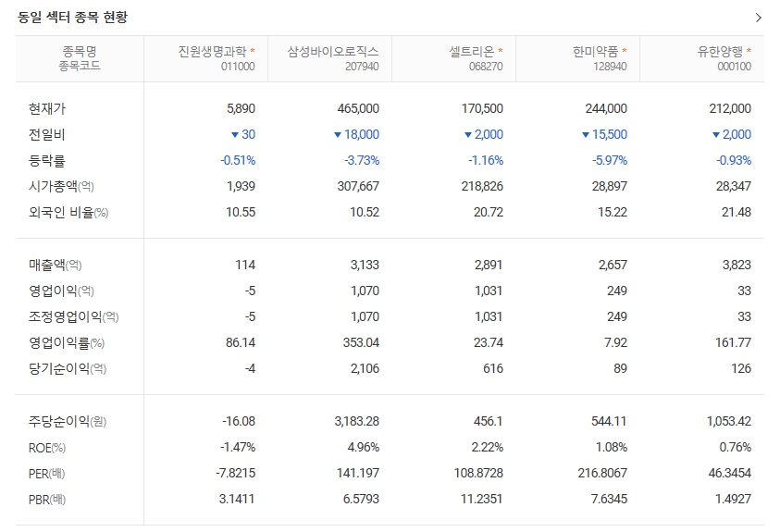This screenshot has height=532, width=780.
Task: Select current price 465,000
Action: (358, 108)
